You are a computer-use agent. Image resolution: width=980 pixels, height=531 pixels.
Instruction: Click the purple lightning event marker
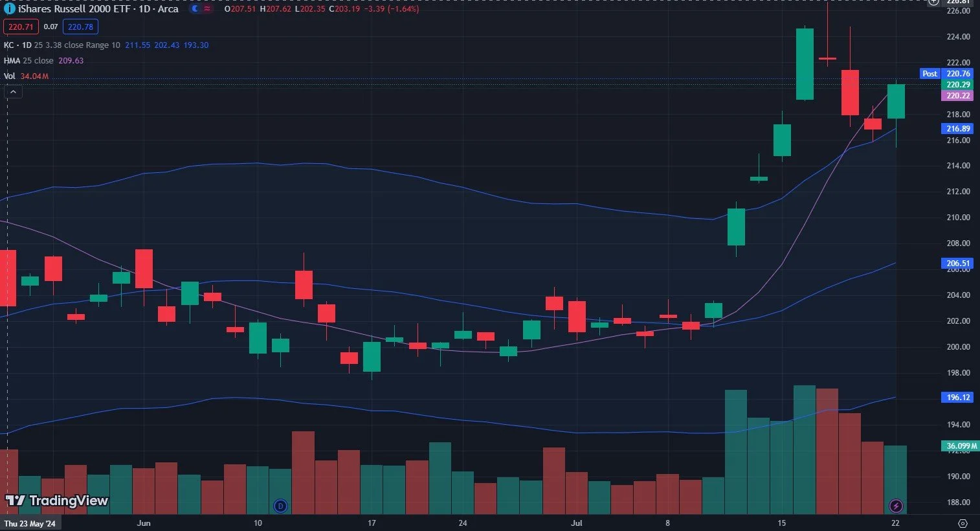896,506
